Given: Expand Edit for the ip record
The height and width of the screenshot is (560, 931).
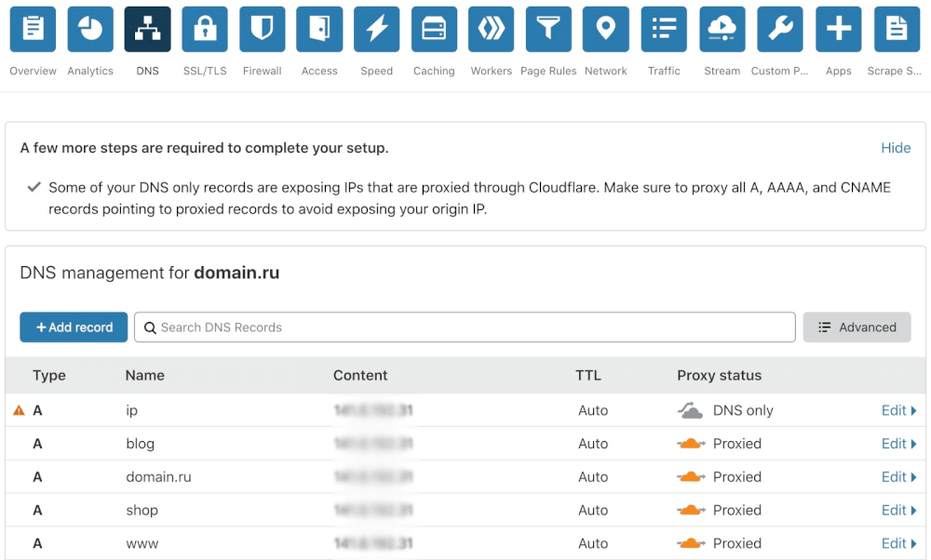Looking at the screenshot, I should [x=898, y=410].
